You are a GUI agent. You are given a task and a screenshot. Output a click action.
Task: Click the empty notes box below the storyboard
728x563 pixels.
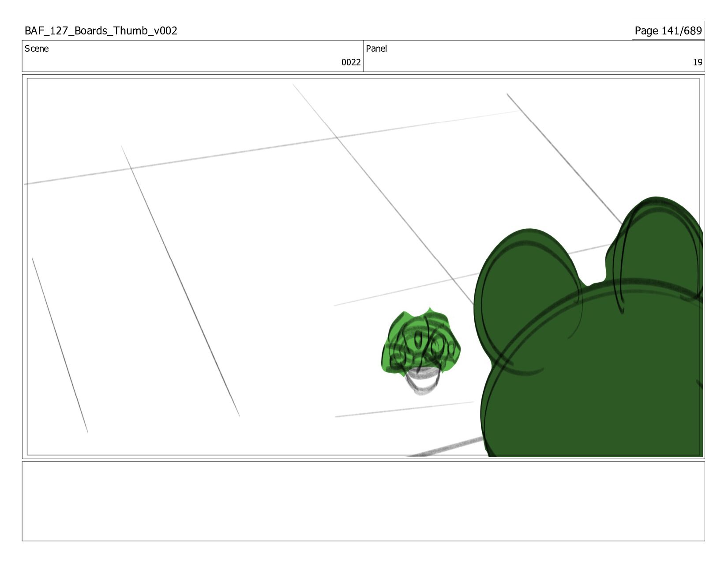pos(363,501)
